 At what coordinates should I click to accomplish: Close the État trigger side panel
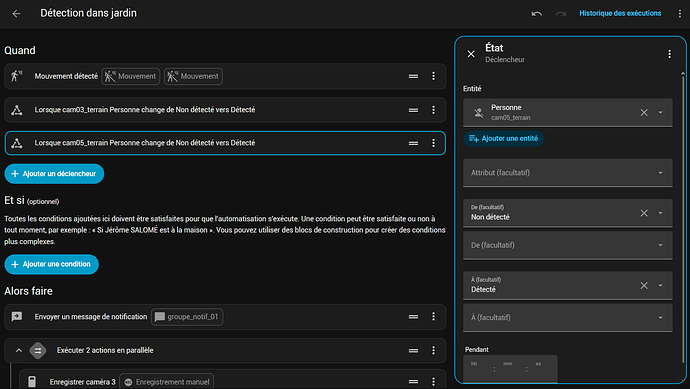(x=471, y=54)
